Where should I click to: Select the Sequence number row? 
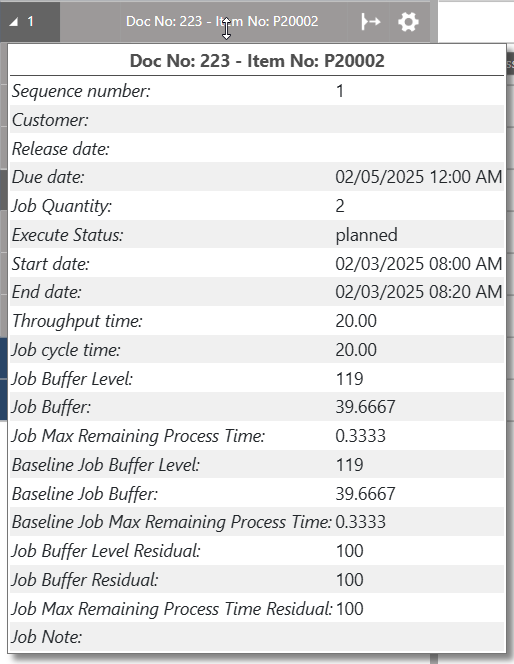coord(257,91)
